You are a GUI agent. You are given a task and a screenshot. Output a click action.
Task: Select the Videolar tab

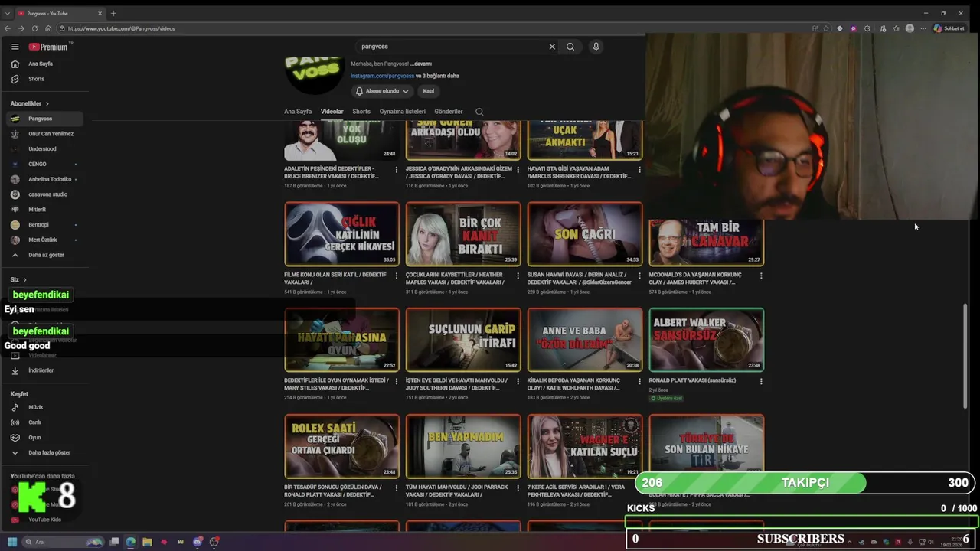click(332, 112)
